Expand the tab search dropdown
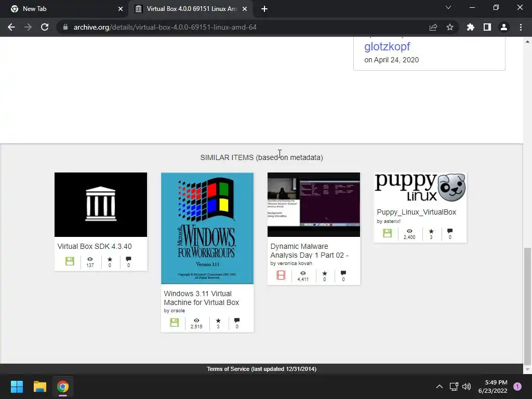 click(x=448, y=7)
